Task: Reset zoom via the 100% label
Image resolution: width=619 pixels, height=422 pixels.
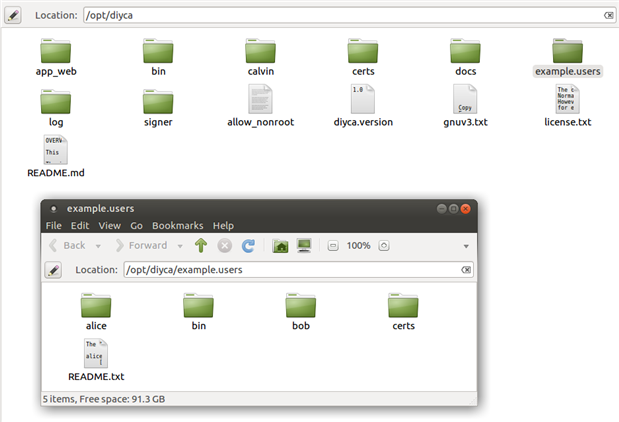Action: (x=358, y=246)
